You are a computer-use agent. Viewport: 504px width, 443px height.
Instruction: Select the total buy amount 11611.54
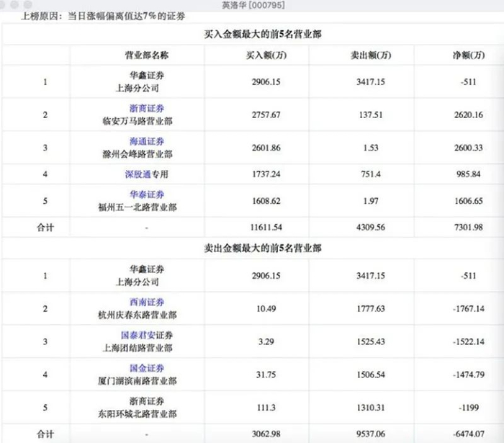pyautogui.click(x=266, y=228)
